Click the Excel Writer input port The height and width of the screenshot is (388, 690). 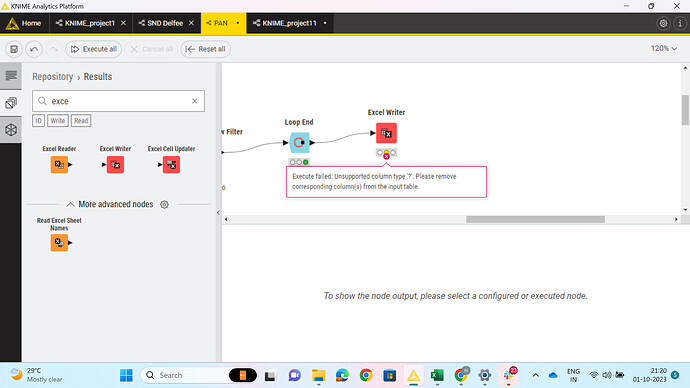(x=373, y=133)
